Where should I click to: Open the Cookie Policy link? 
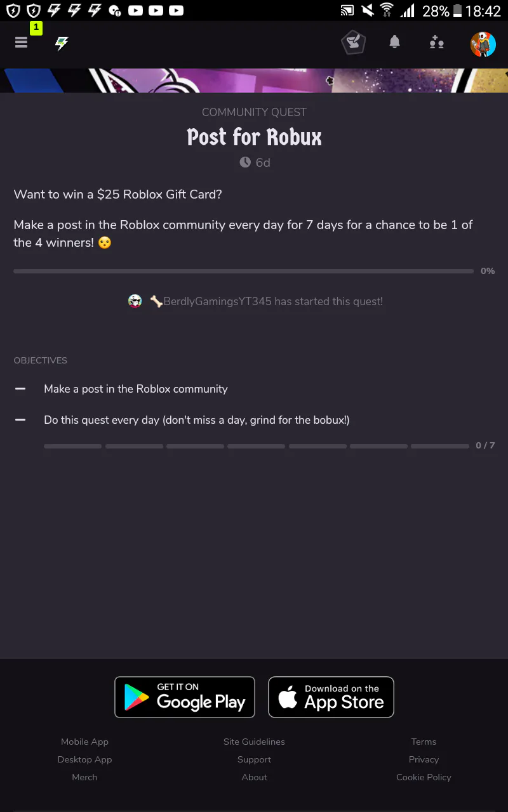424,777
